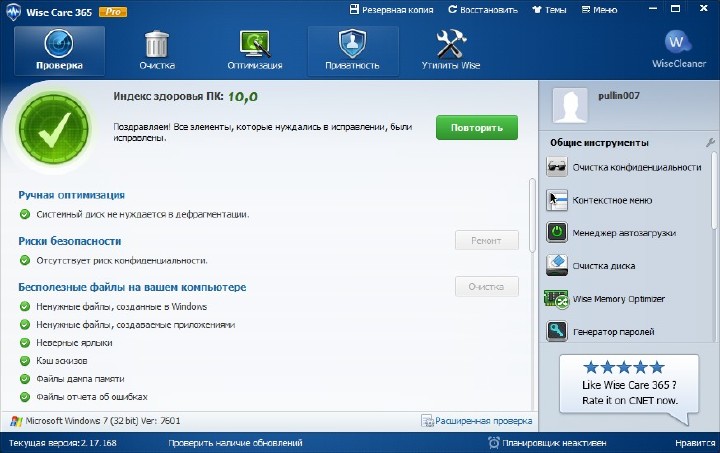Launch Контекстное меню tool
This screenshot has width=720, height=453.
[612, 200]
